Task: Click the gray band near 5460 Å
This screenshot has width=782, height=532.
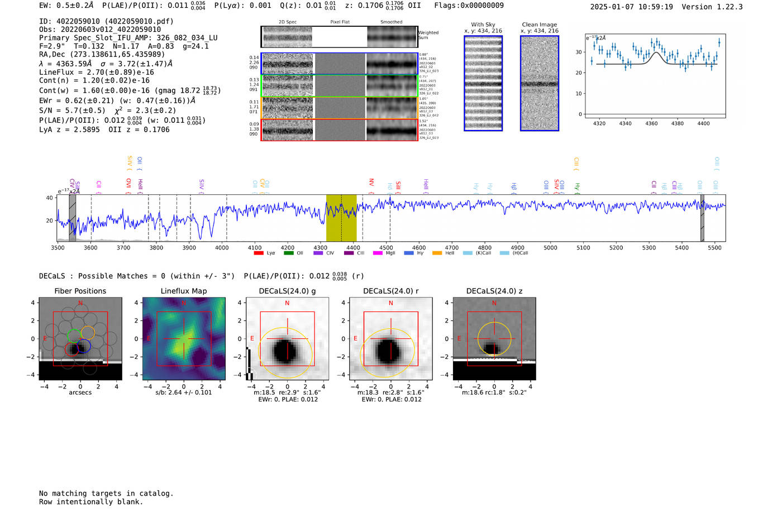Action: click(702, 218)
